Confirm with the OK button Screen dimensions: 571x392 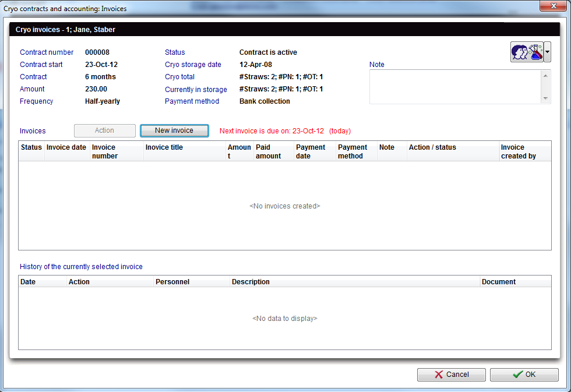(524, 375)
